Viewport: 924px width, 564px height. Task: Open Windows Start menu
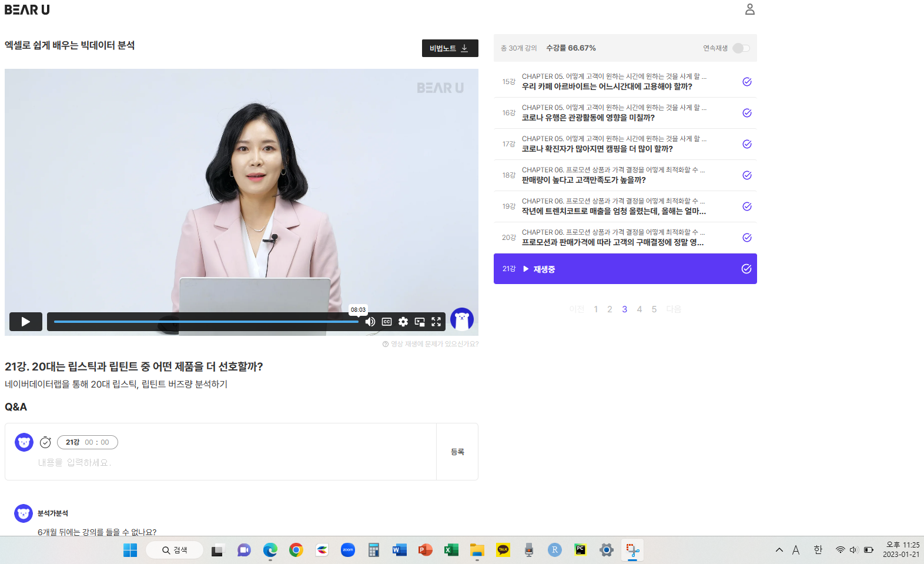(x=130, y=550)
